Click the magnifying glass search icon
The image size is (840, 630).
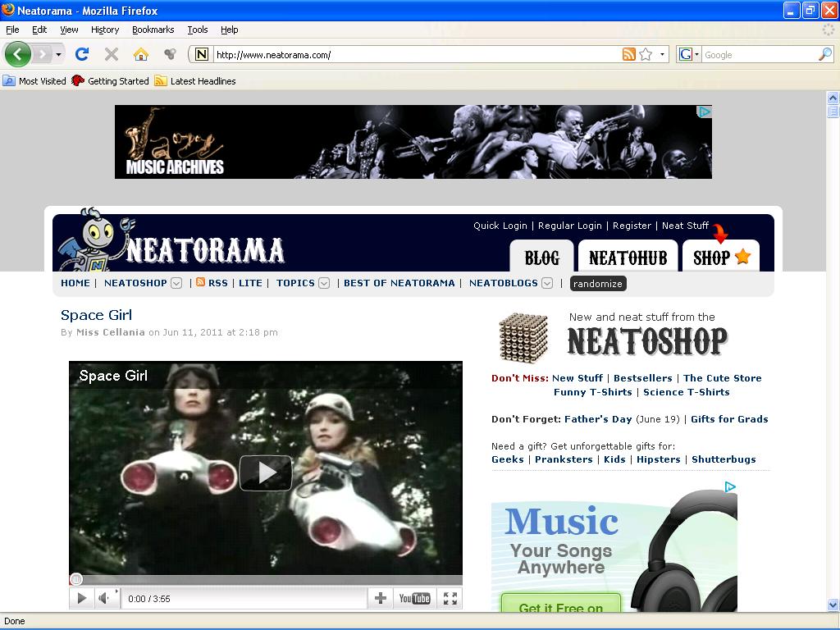point(825,54)
